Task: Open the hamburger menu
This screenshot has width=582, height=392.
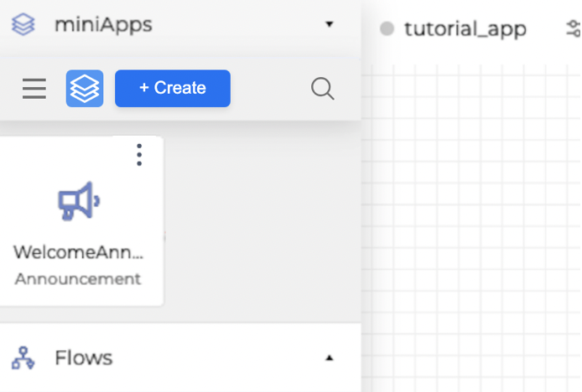Action: tap(34, 88)
